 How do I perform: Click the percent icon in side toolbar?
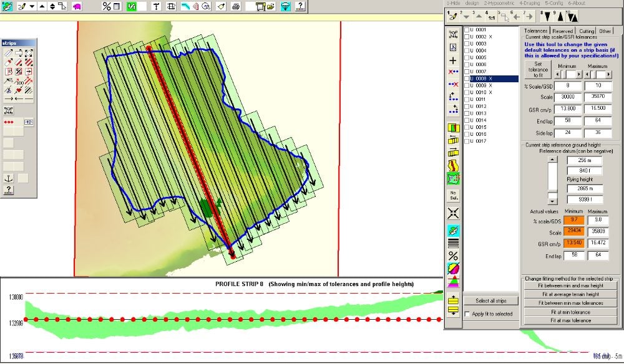pos(453,256)
